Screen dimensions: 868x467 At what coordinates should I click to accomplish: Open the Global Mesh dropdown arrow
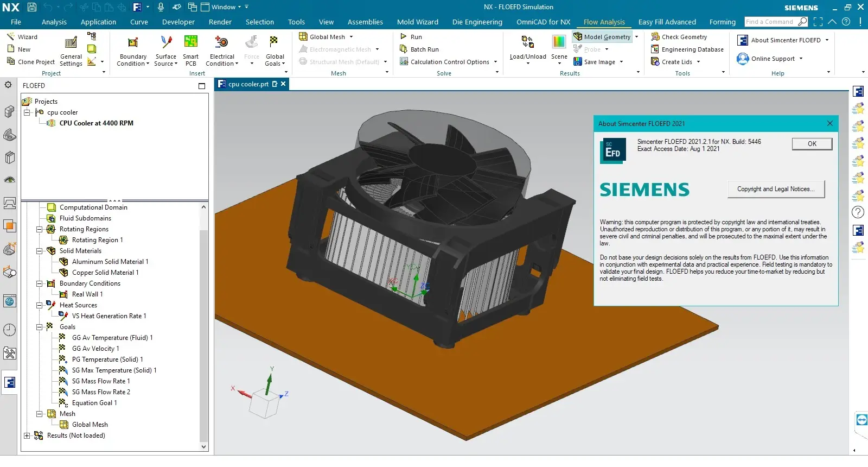point(351,37)
